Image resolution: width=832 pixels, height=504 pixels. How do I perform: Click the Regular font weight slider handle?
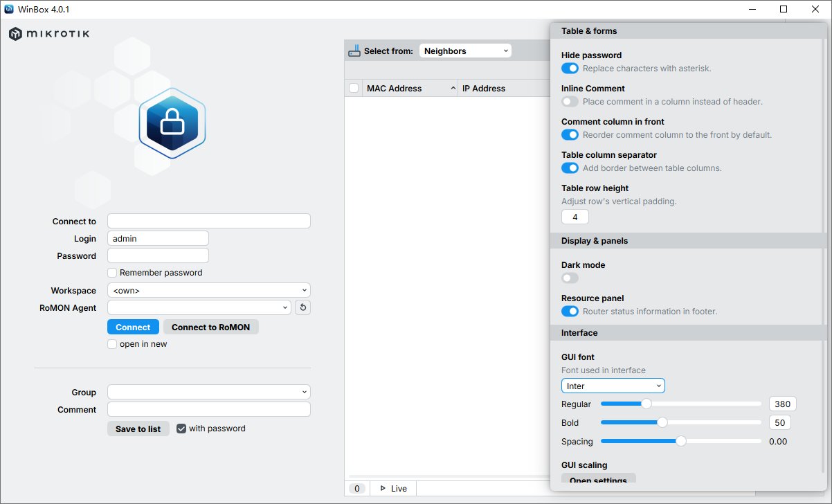(646, 404)
